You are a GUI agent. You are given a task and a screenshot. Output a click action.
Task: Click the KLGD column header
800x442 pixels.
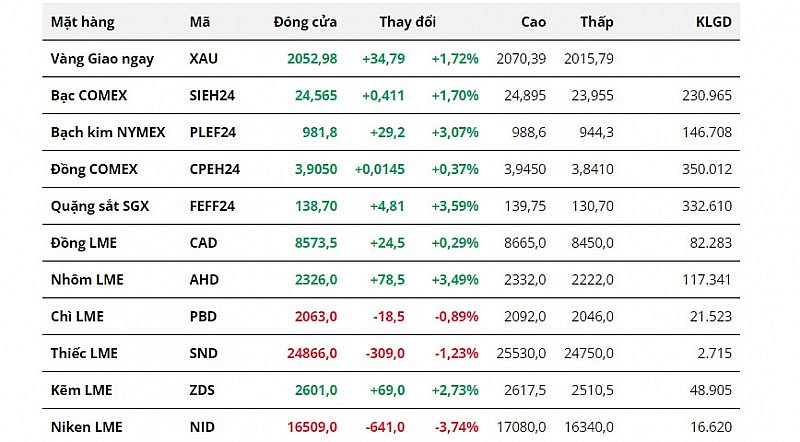[x=713, y=21]
